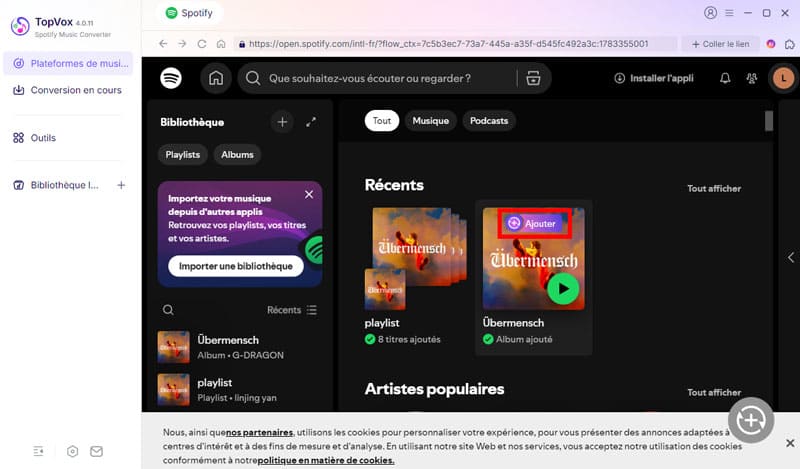
Task: Click the house icon at far right of address bar
Action: (x=790, y=44)
